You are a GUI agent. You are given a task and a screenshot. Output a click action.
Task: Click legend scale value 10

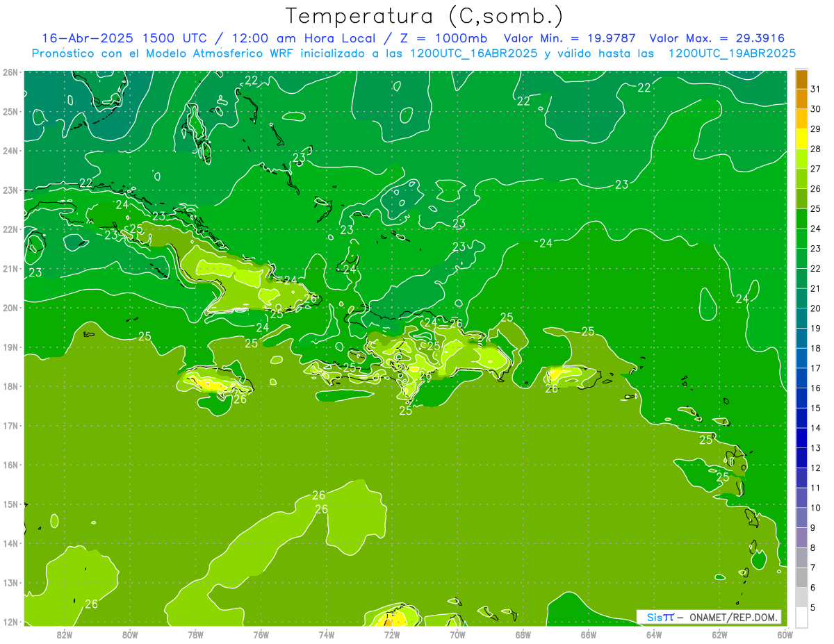click(x=816, y=508)
